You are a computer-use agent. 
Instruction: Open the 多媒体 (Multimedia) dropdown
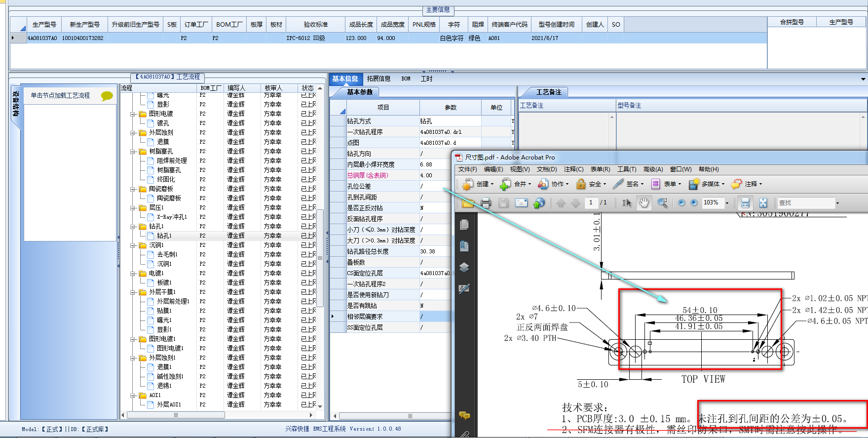[707, 184]
